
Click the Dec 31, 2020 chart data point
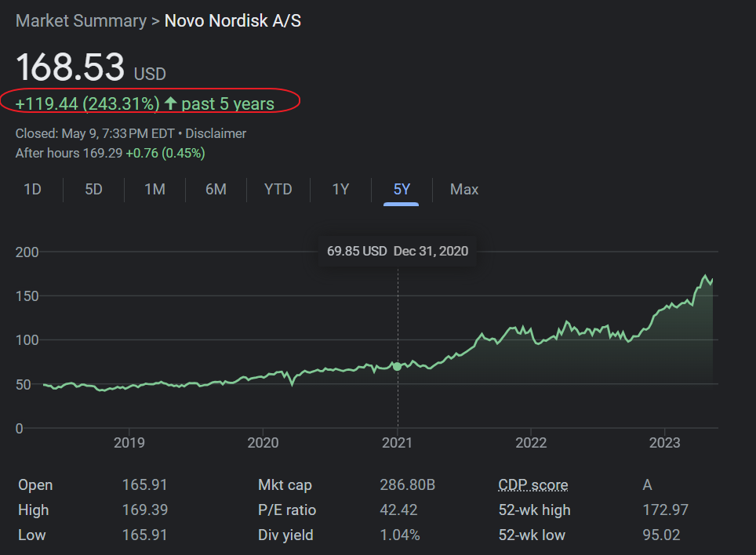(397, 367)
